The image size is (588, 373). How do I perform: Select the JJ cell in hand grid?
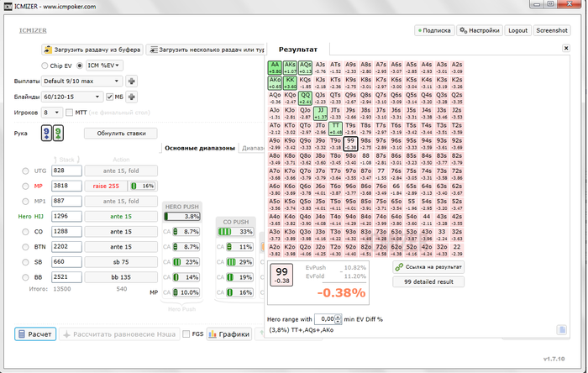click(x=320, y=113)
